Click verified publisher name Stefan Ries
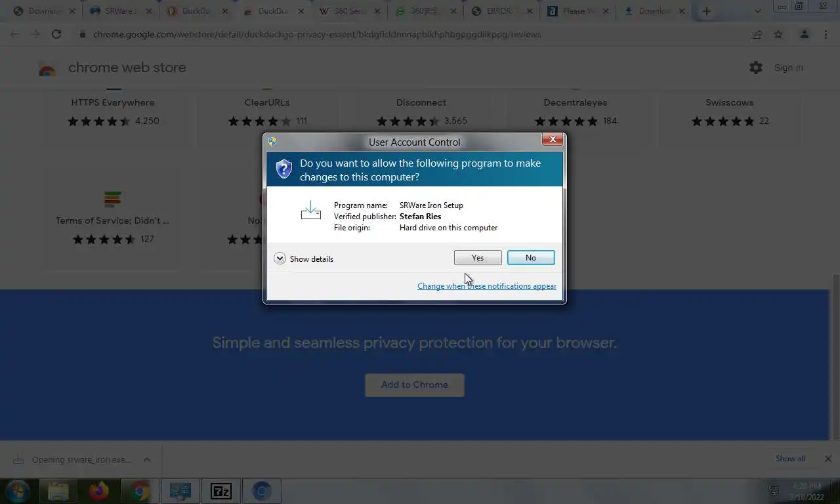This screenshot has height=504, width=840. [420, 217]
